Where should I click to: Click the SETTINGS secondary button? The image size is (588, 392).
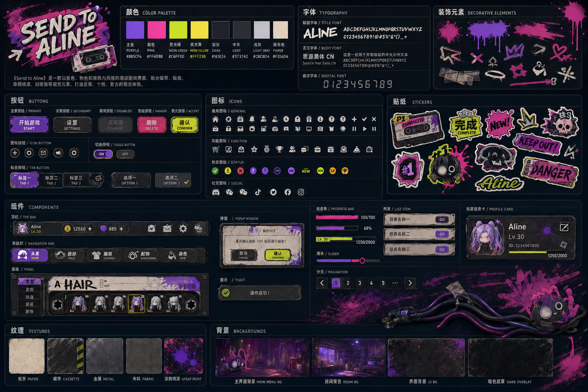(x=72, y=125)
